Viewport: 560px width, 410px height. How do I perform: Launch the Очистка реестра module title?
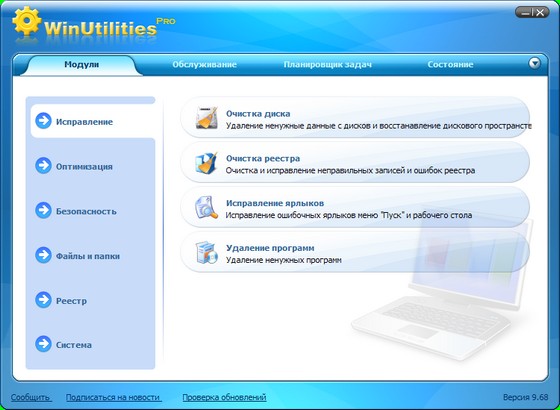pyautogui.click(x=263, y=158)
